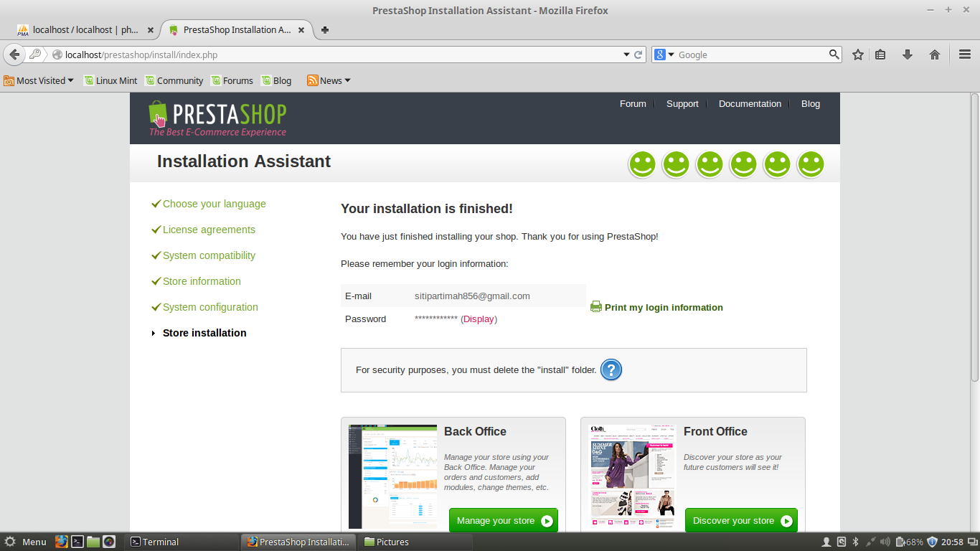
Task: Open the Community bookmark
Action: coord(174,80)
